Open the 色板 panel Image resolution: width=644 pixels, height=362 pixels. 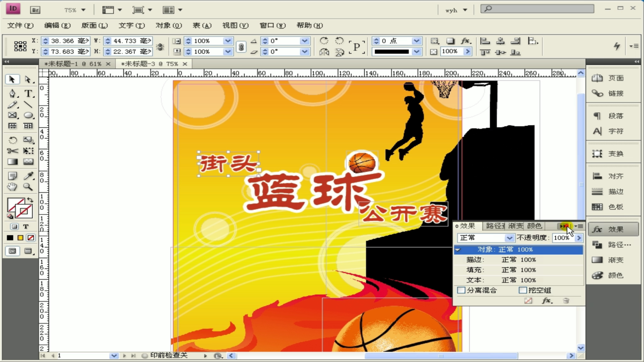point(608,207)
